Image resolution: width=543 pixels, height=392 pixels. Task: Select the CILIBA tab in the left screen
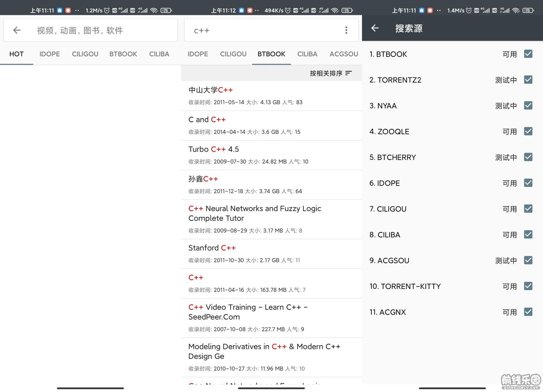[159, 54]
